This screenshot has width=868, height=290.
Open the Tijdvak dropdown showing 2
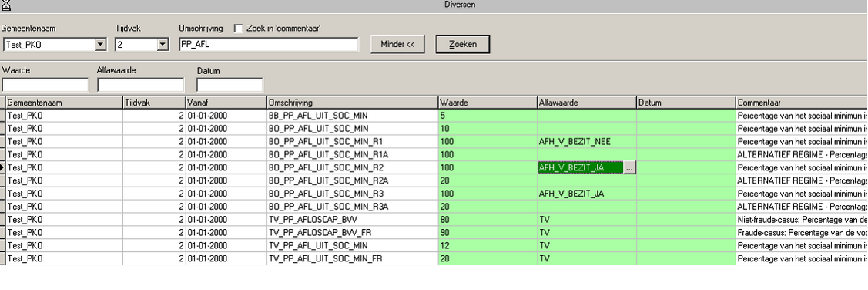(163, 45)
